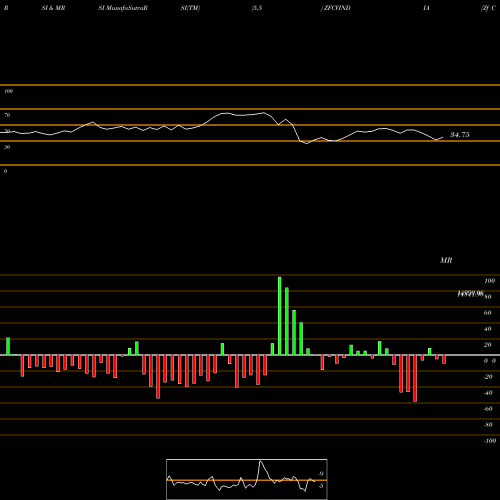Click the "SI(TM)" header text
This screenshot has width=500, height=500.
pyautogui.click(x=190, y=8)
